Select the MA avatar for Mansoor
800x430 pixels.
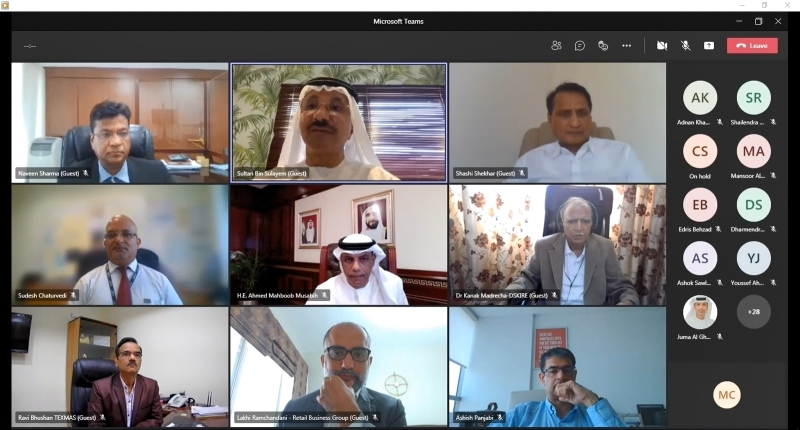[753, 151]
